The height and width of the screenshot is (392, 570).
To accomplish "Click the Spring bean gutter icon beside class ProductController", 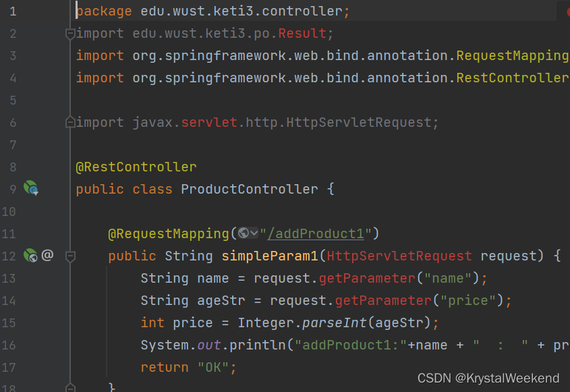I will coord(31,188).
